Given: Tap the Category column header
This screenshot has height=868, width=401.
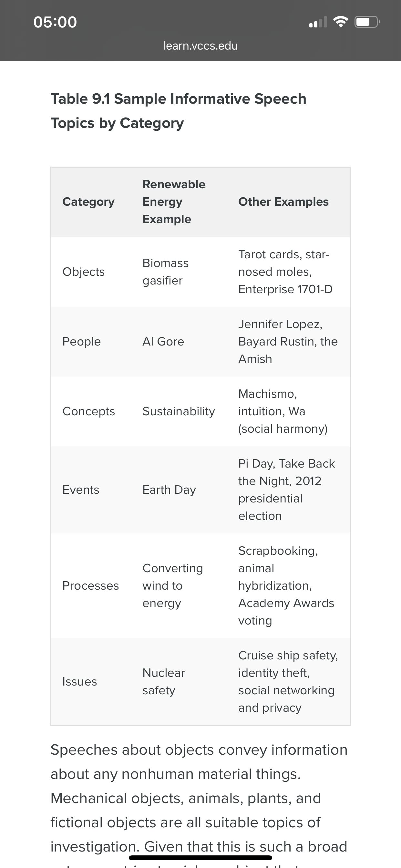Looking at the screenshot, I should coord(88,201).
